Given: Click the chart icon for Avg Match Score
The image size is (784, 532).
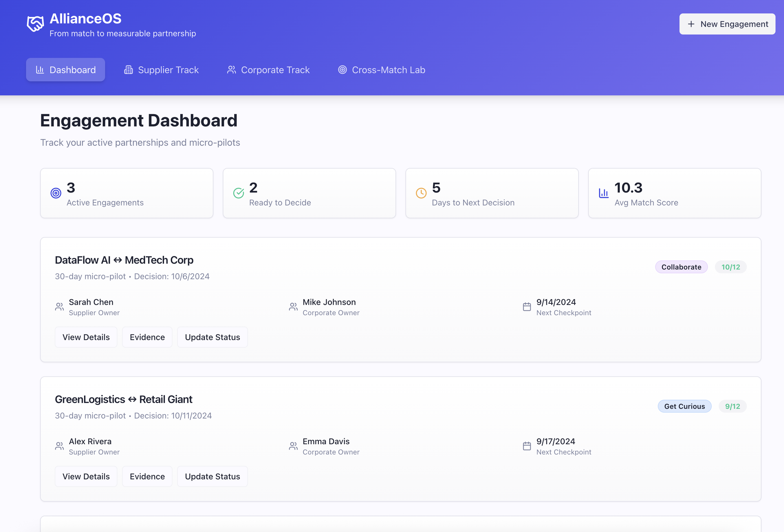Looking at the screenshot, I should (603, 193).
